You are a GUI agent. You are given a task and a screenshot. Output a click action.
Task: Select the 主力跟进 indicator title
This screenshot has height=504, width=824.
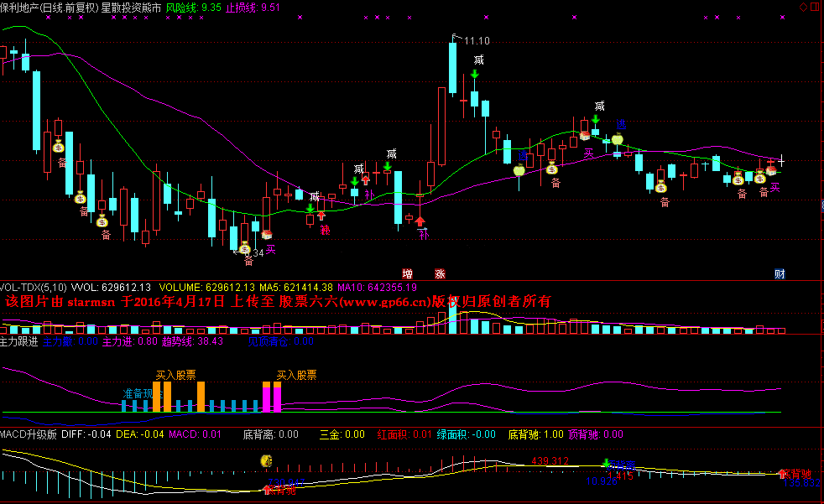[x=19, y=342]
